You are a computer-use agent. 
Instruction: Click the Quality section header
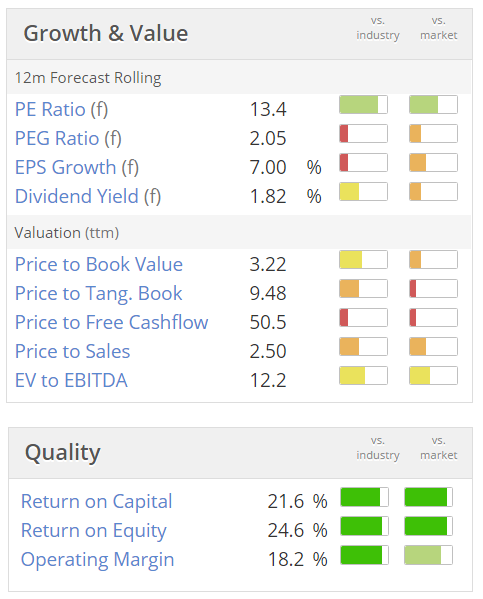coord(63,453)
